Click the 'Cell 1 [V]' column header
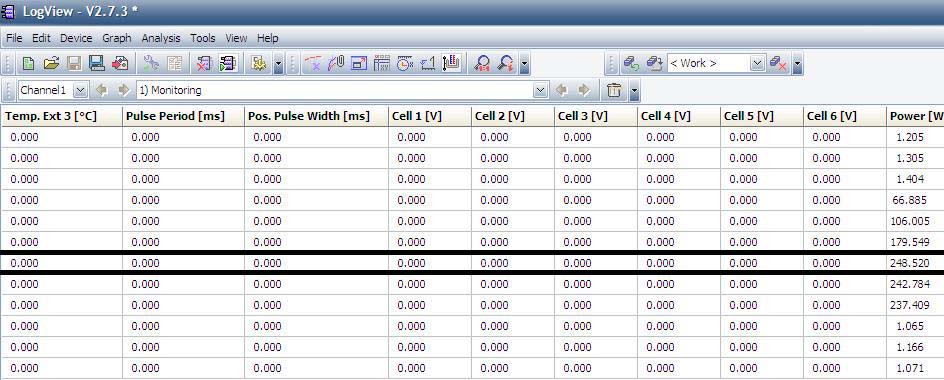The image size is (944, 380). click(x=430, y=116)
